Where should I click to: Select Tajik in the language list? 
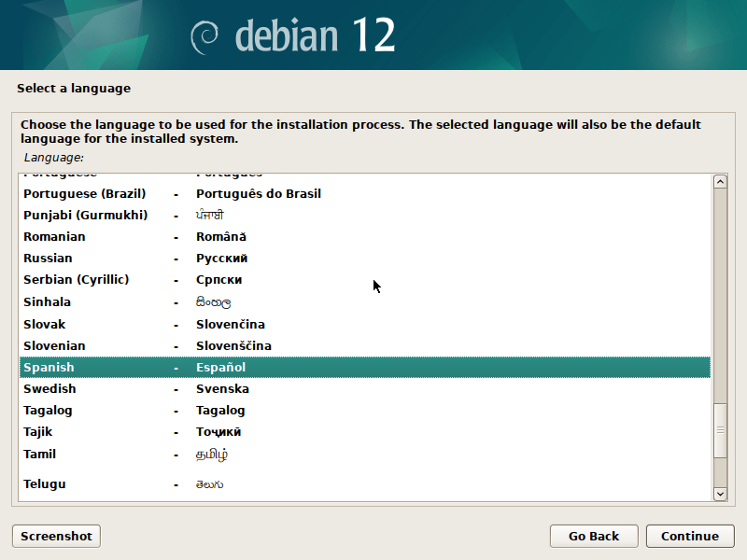point(365,431)
